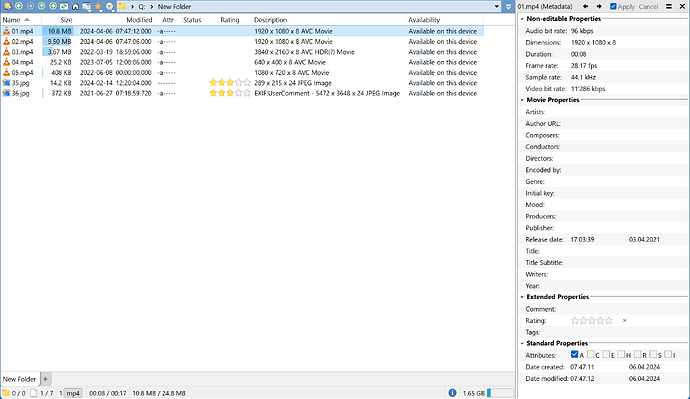This screenshot has height=399, width=690.
Task: Click the folder icon in the path bar
Action: (x=122, y=7)
